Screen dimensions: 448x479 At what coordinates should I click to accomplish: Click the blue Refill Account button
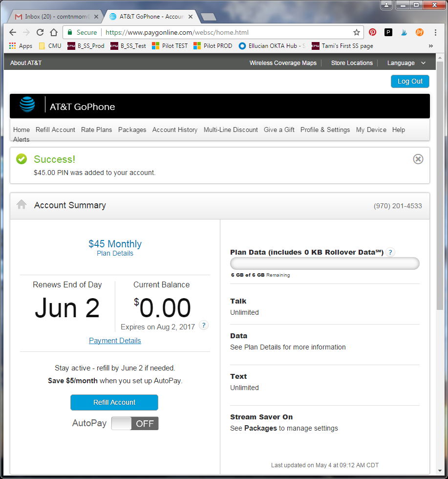pyautogui.click(x=114, y=402)
